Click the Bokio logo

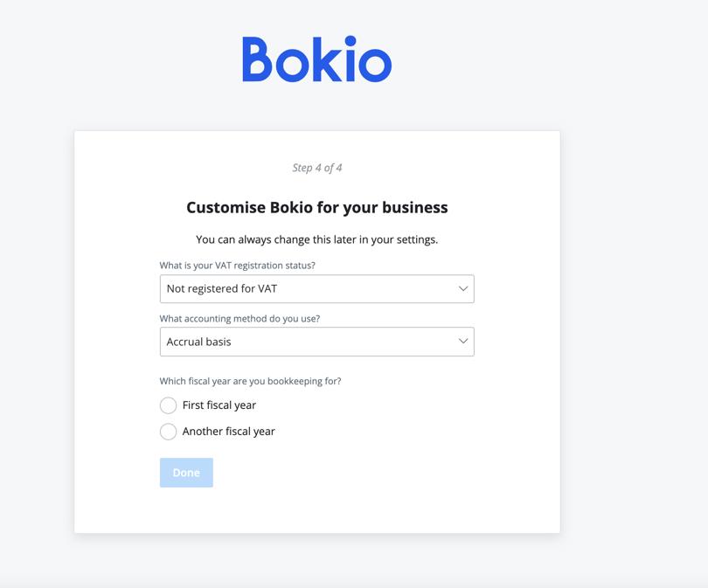point(316,59)
